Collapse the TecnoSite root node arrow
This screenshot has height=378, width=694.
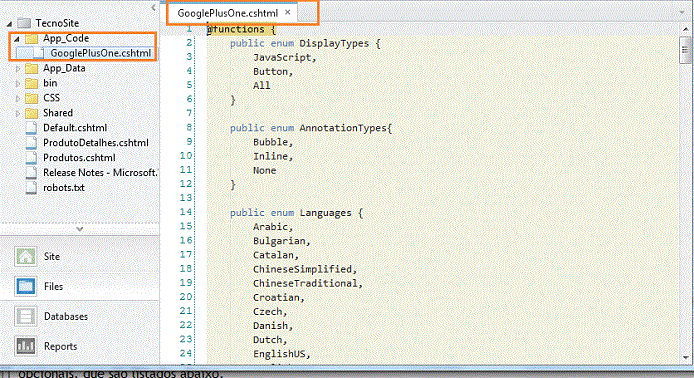tap(9, 23)
